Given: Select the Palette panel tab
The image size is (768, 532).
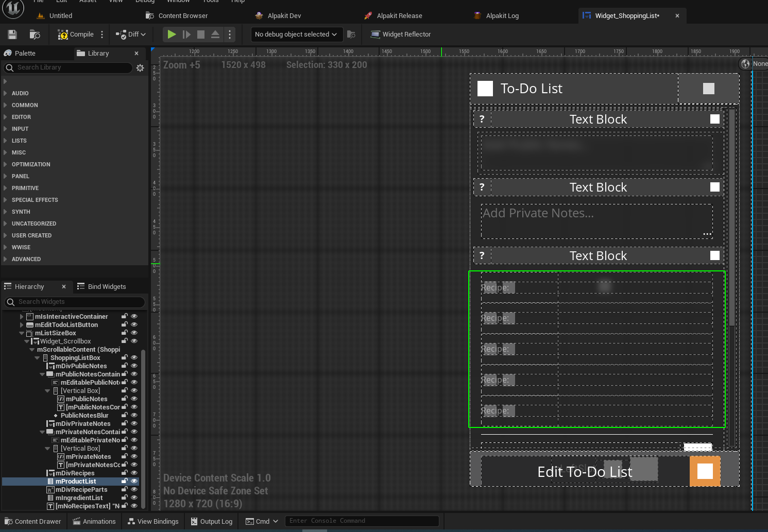Looking at the screenshot, I should click(20, 54).
